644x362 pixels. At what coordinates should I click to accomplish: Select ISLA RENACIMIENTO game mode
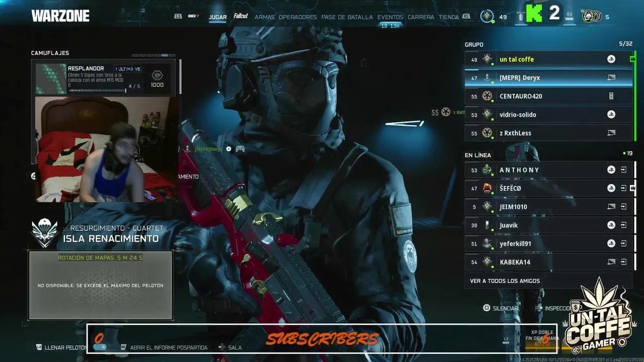[x=111, y=239]
